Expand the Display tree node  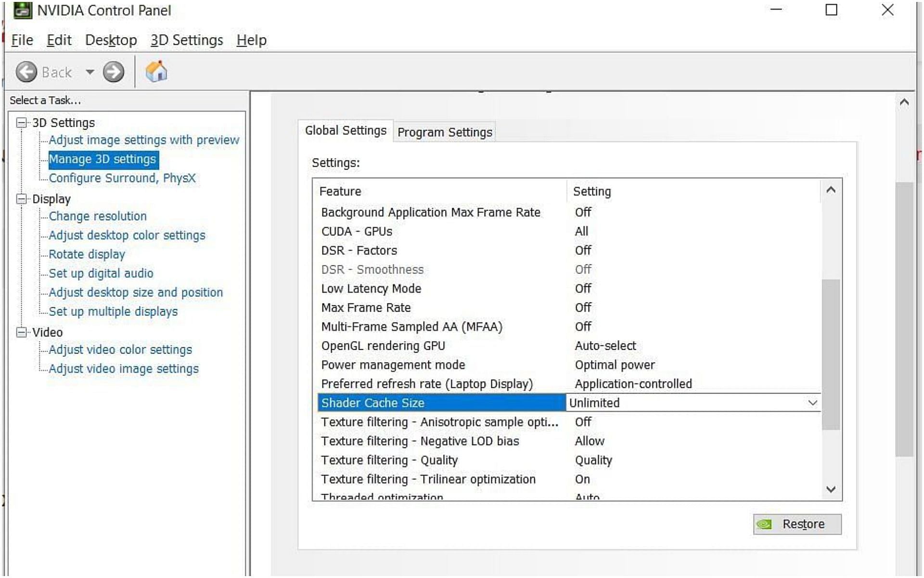pos(20,200)
